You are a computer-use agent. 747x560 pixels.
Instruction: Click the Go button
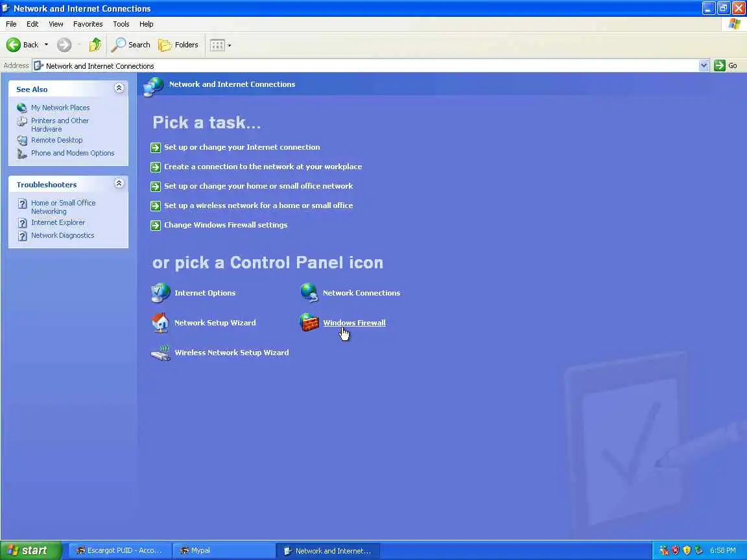point(726,65)
